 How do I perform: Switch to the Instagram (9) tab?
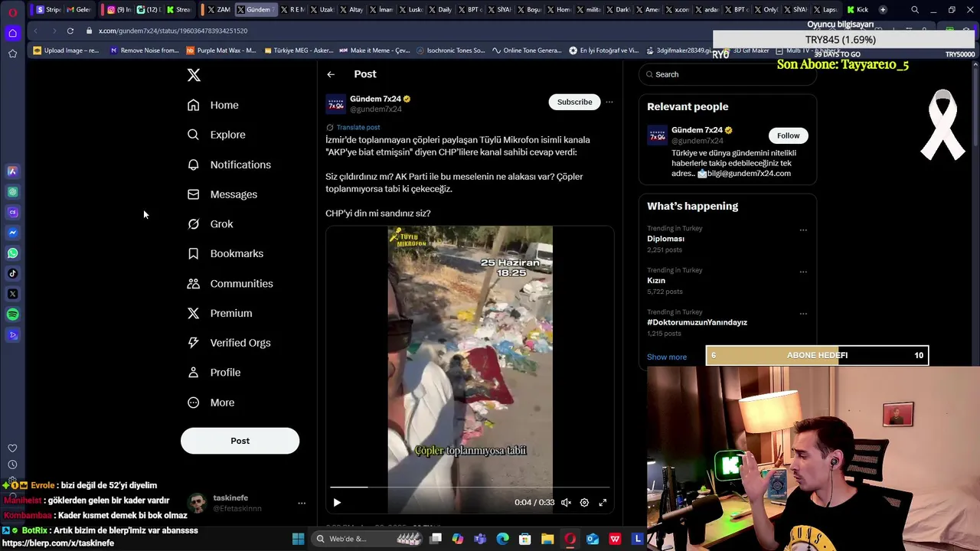[x=119, y=10]
